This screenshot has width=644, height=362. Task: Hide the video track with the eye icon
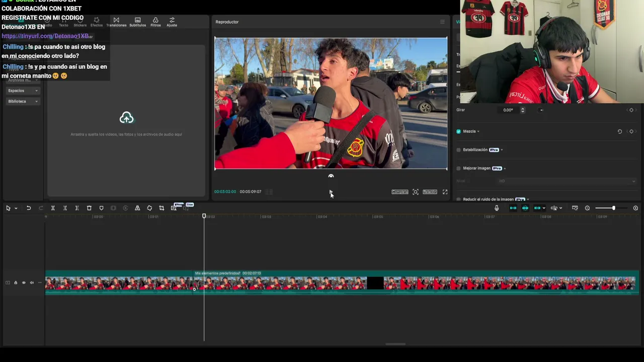[x=24, y=283]
